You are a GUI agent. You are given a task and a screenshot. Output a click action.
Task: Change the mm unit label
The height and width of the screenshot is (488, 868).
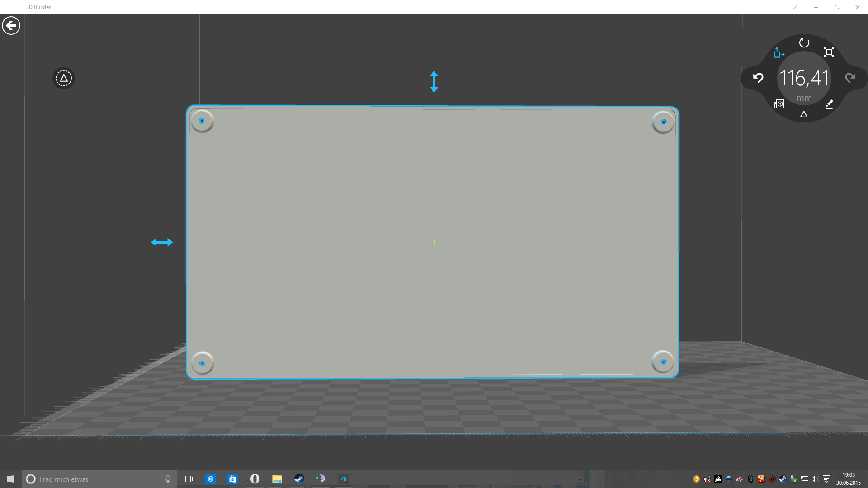coord(804,98)
